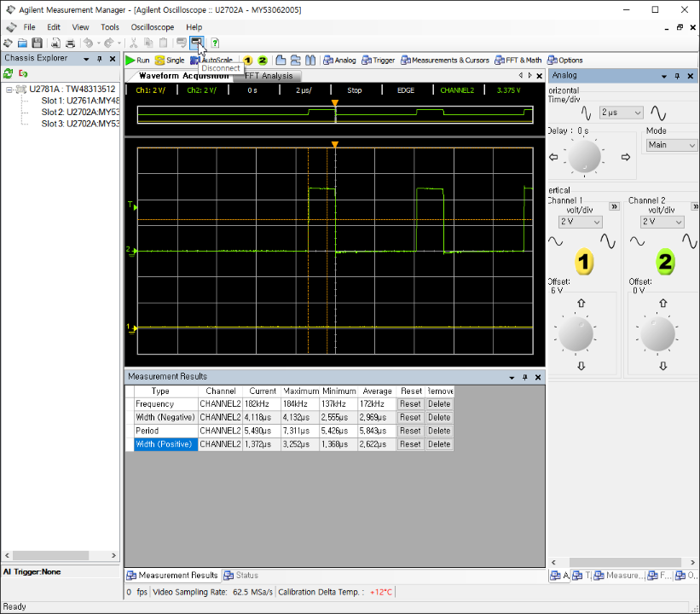Start acquisition with the Run button

(x=137, y=61)
